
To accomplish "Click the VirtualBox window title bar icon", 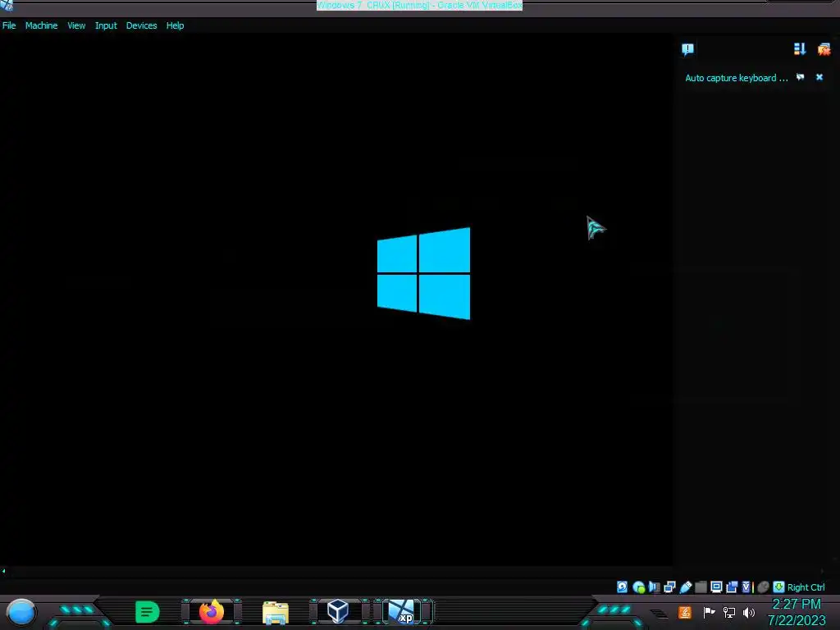I will click(7, 6).
